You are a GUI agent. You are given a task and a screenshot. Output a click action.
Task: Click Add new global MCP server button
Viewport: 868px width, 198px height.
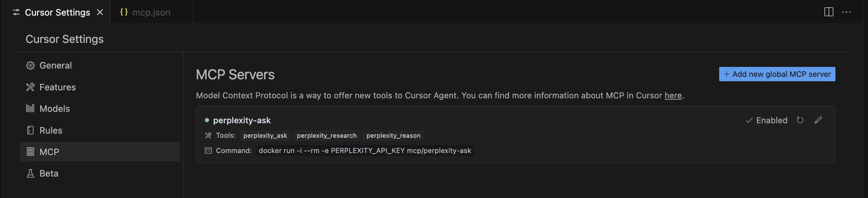point(777,74)
